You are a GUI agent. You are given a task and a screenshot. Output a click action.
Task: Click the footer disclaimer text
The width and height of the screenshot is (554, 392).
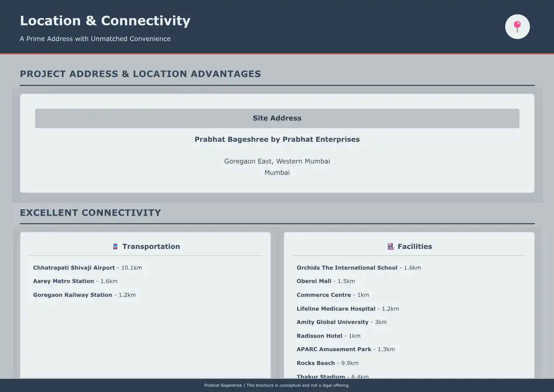tap(277, 385)
